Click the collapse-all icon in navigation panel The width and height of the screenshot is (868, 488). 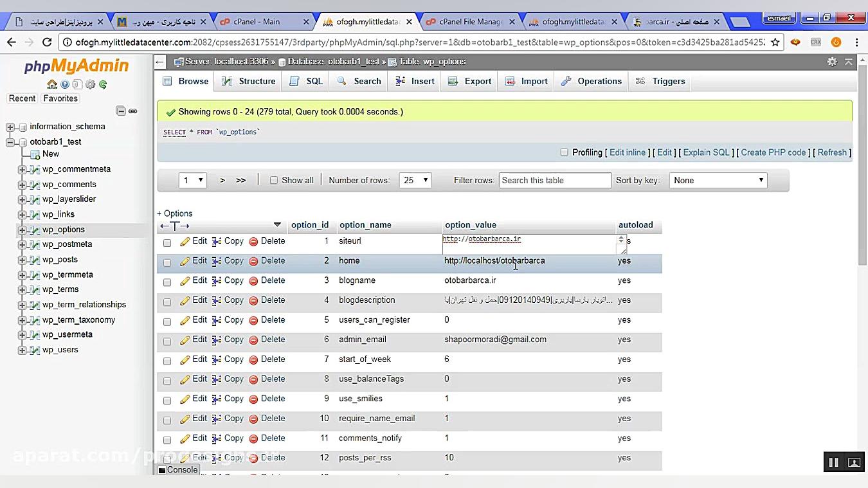[121, 111]
